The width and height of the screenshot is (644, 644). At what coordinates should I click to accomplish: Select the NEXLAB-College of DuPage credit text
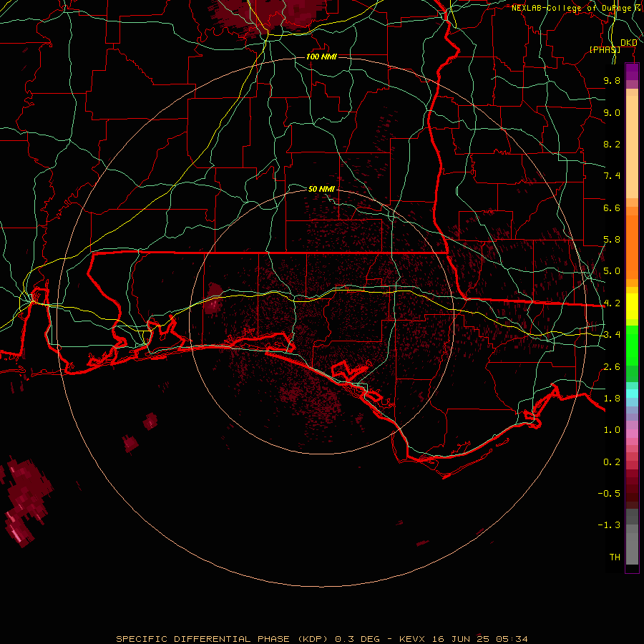click(571, 8)
